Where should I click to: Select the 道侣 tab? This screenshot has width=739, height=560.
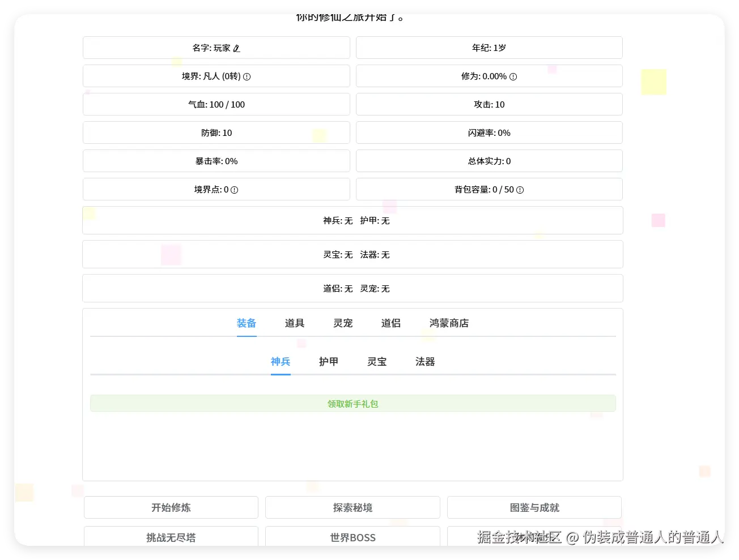(x=390, y=323)
